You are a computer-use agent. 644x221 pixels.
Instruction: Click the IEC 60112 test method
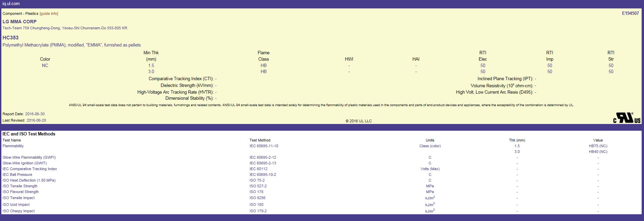click(259, 169)
